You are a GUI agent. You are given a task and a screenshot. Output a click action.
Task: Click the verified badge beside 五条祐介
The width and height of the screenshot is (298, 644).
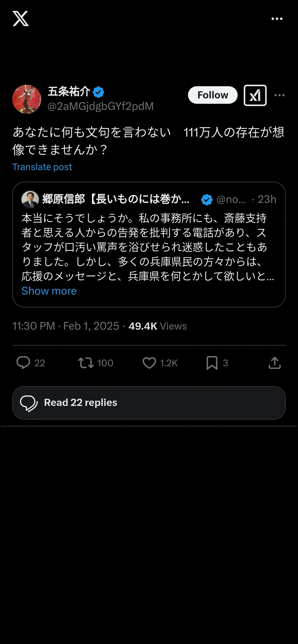coord(99,92)
